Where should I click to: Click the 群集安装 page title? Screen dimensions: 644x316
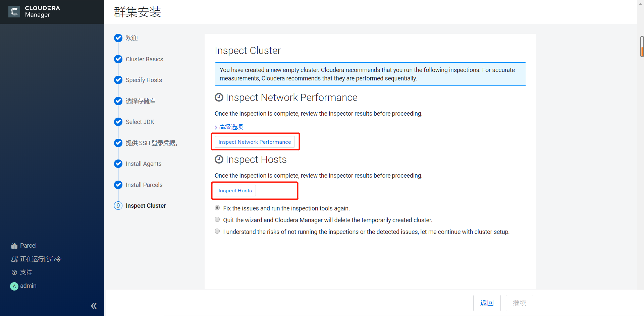click(138, 12)
